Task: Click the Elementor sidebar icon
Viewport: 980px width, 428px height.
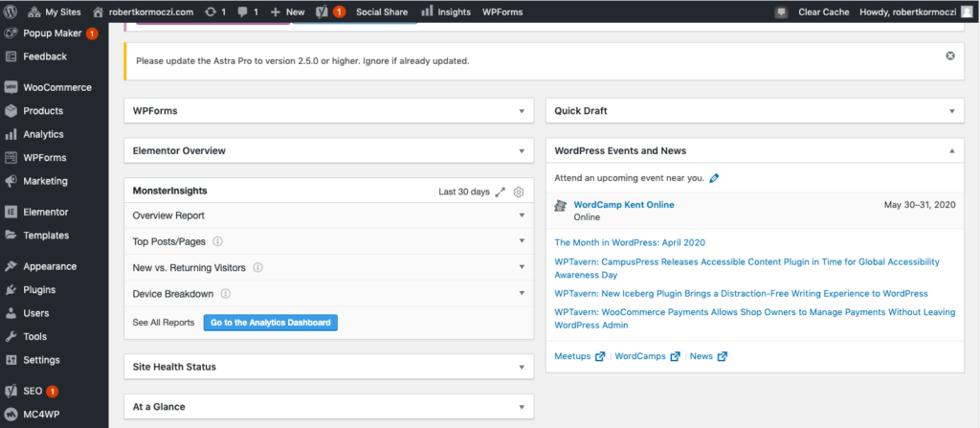Action: (x=11, y=213)
